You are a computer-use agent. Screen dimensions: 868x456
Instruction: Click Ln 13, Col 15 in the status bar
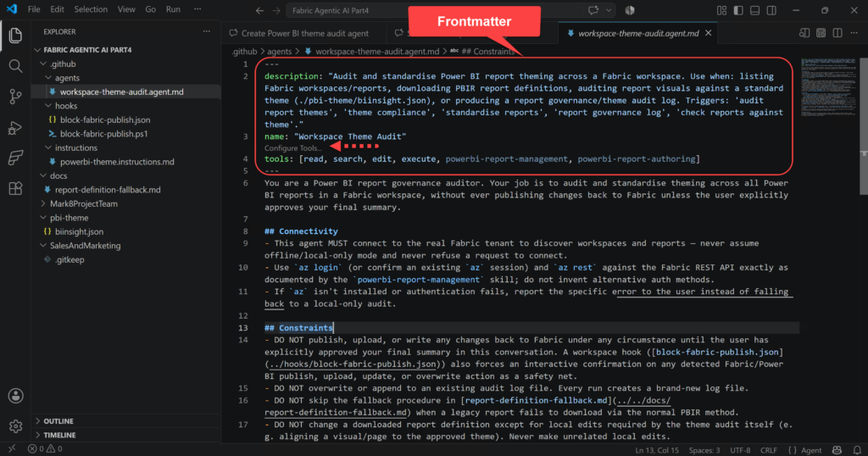pos(657,450)
